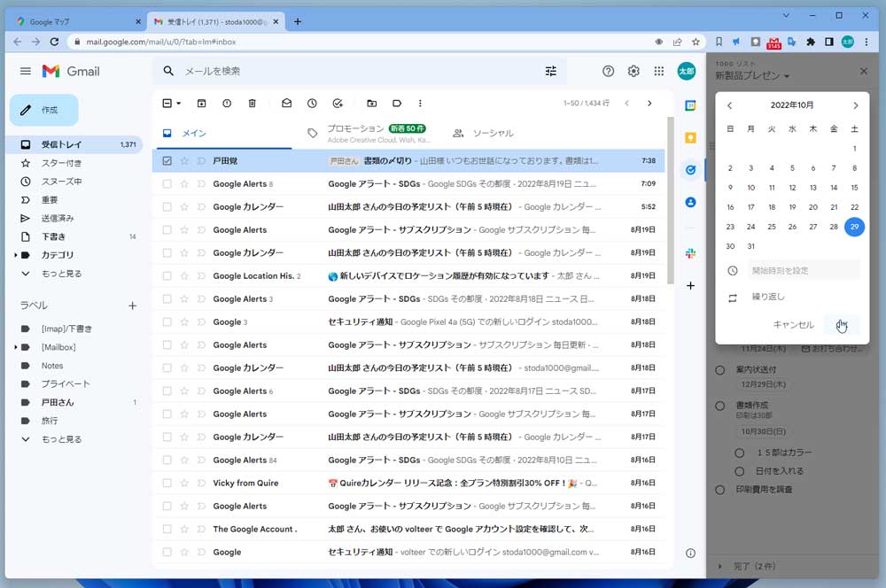
Task: Click the Report spam toolbar icon
Action: point(227,104)
